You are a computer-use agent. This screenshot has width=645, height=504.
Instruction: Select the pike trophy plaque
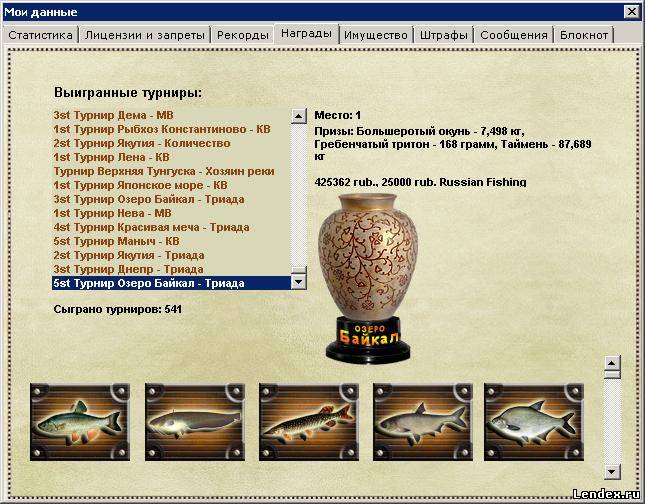(x=309, y=422)
